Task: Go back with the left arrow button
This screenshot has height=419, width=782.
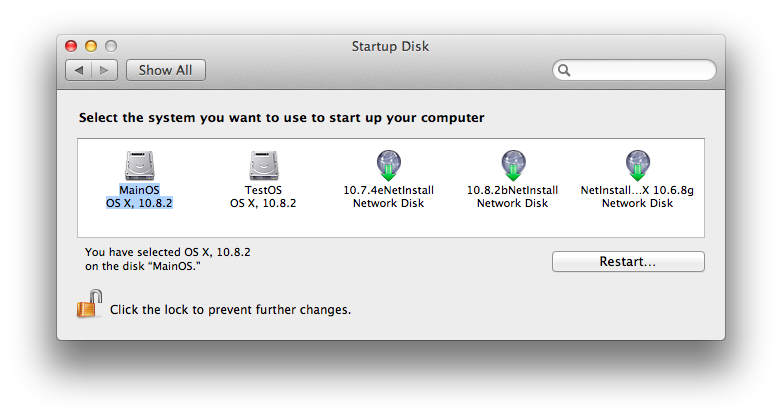Action: (79, 70)
